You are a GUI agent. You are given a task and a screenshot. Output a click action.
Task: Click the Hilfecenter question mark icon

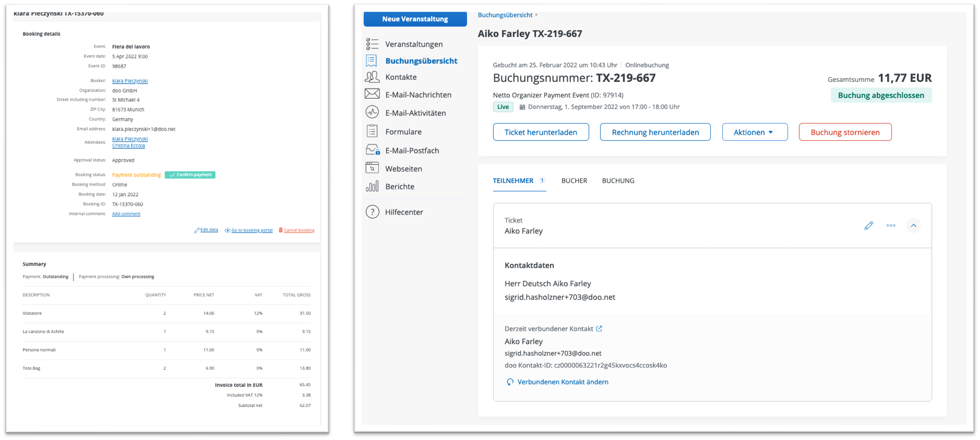coord(372,212)
